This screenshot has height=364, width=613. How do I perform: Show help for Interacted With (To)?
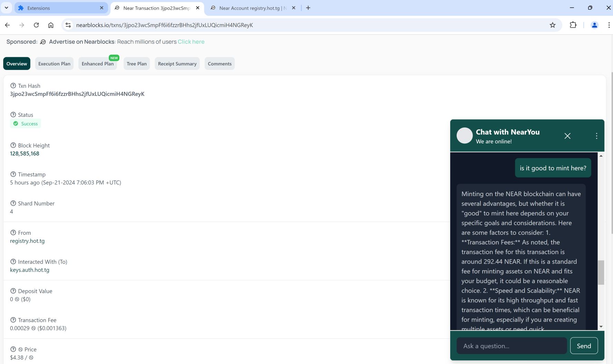[13, 262]
